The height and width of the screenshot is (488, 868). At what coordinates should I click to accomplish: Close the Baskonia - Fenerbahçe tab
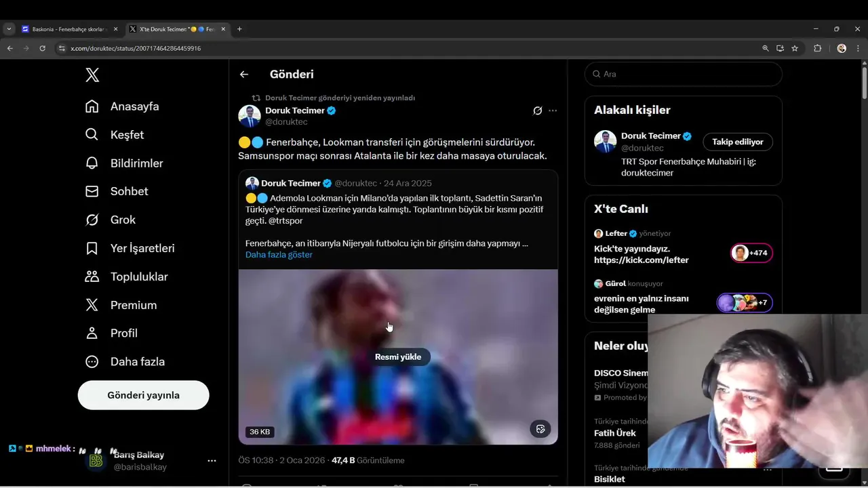coord(115,29)
